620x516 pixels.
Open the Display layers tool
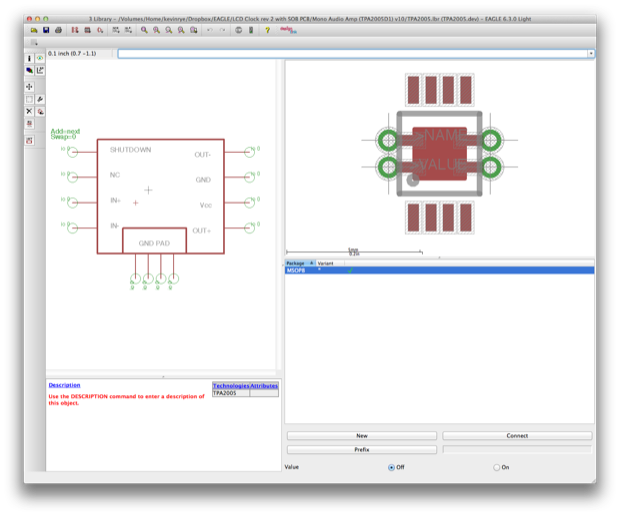(x=29, y=70)
